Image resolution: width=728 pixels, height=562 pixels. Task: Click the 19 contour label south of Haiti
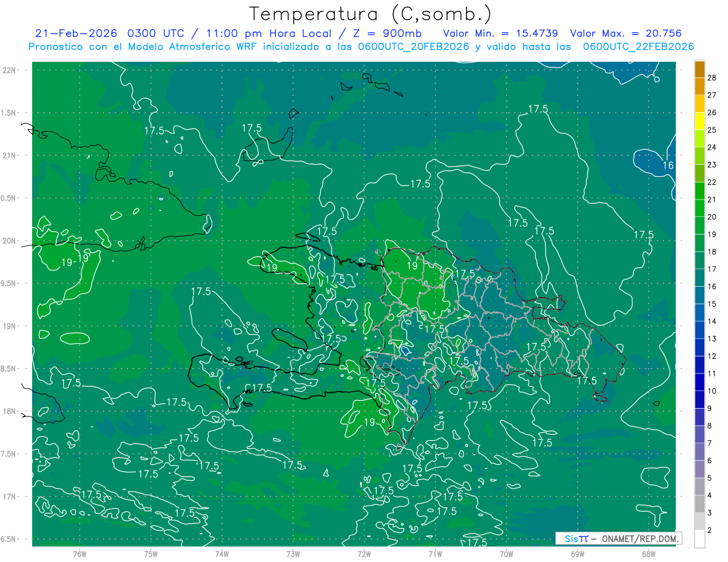369,422
